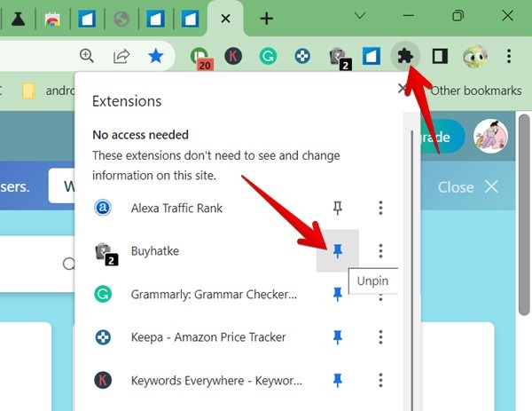
Task: Open Other bookmarks folder
Action: point(476,91)
